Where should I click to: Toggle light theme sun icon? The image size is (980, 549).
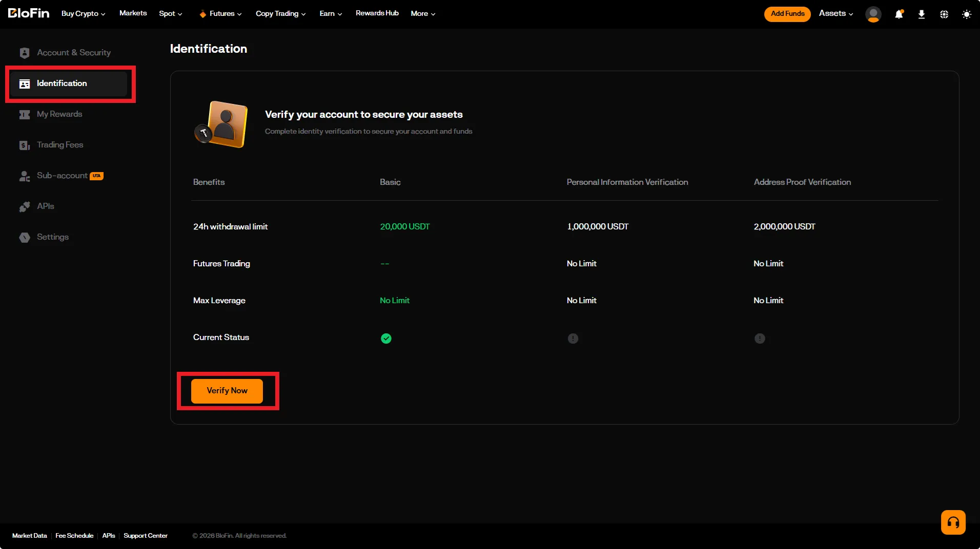click(x=967, y=14)
